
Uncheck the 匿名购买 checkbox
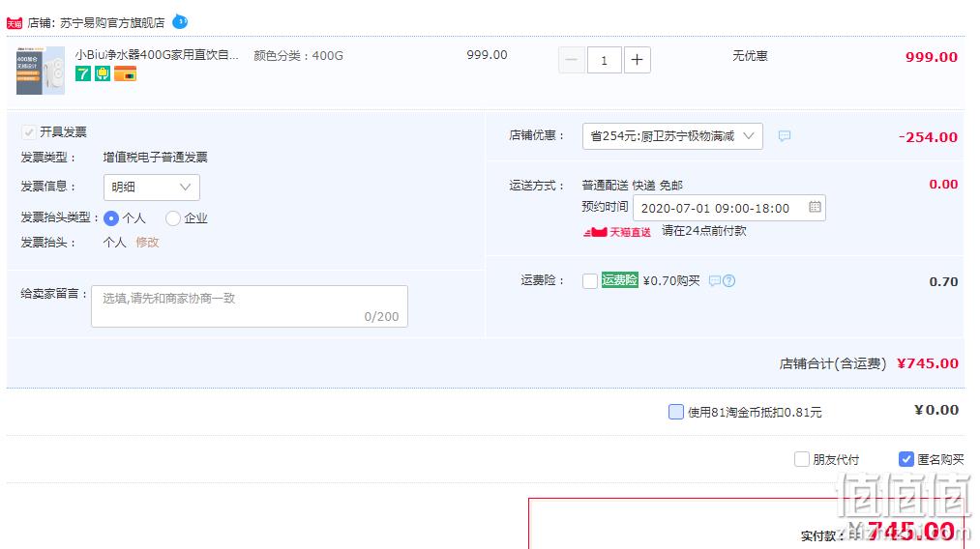click(x=906, y=459)
